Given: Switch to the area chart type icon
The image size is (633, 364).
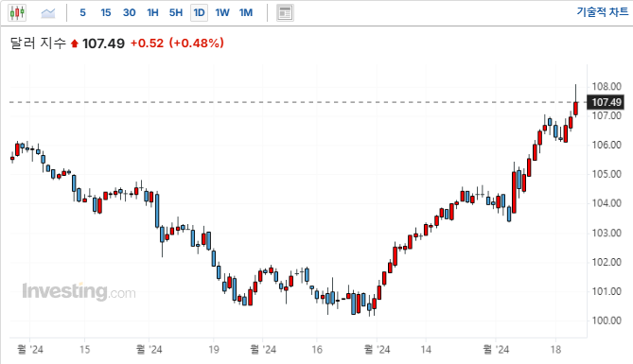Looking at the screenshot, I should coord(48,13).
